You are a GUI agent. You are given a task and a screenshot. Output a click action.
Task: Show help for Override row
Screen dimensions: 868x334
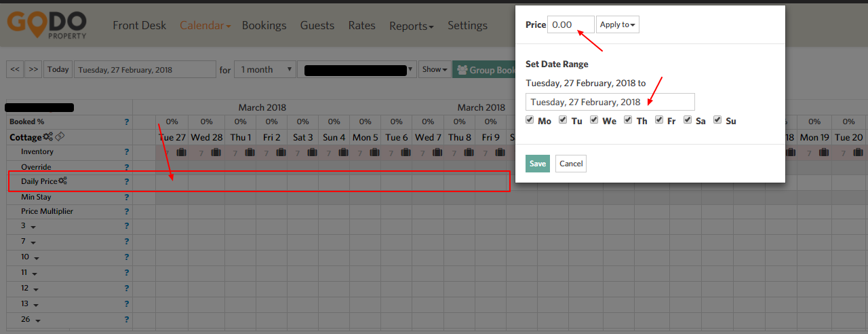tap(126, 167)
